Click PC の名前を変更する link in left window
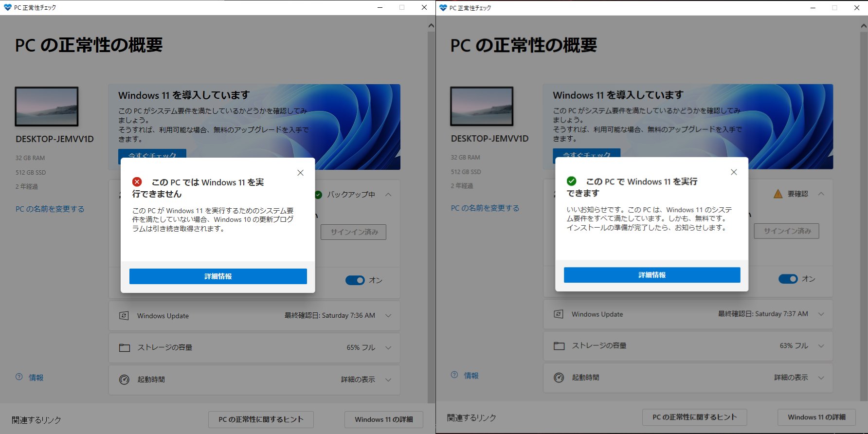The height and width of the screenshot is (434, 868). point(50,209)
